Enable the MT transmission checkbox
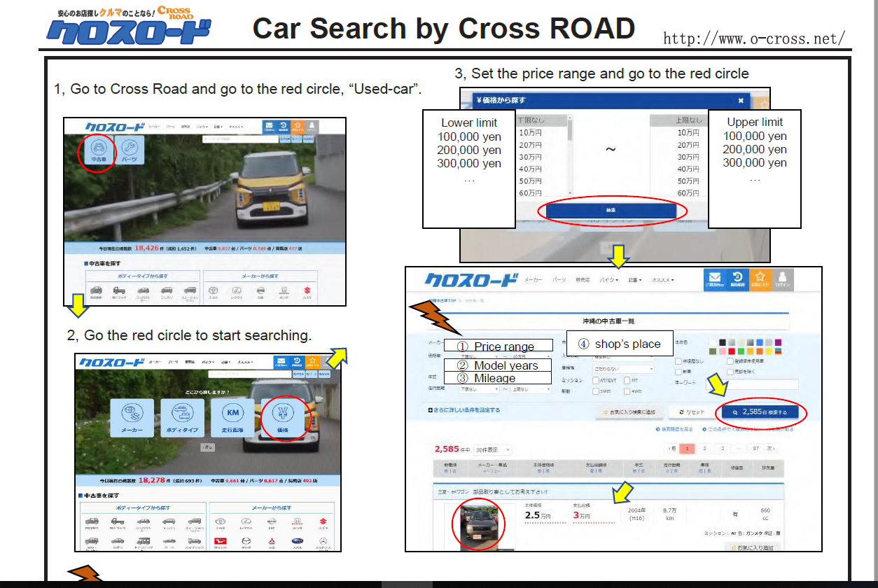Screen dimensions: 878x588 coord(627,381)
